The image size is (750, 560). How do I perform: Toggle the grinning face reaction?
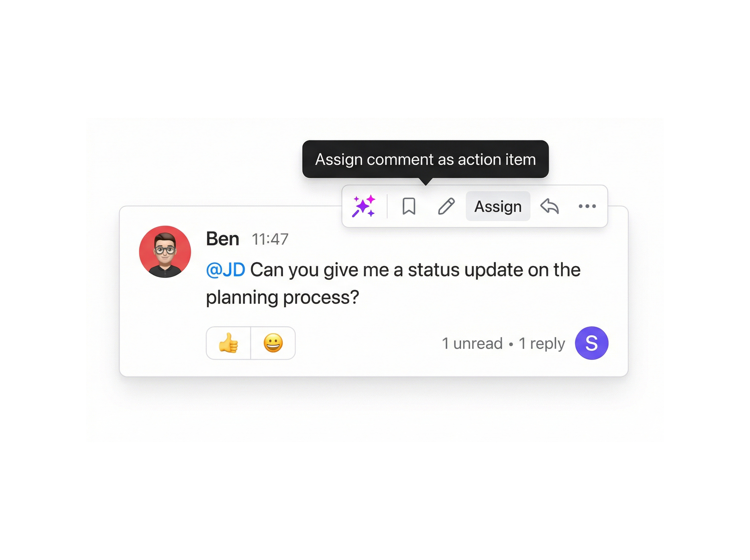pyautogui.click(x=273, y=343)
